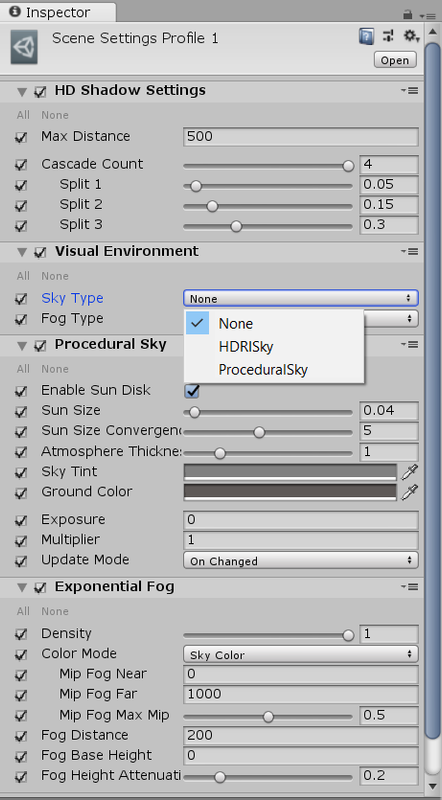Toggle Fog Distance override checkbox
This screenshot has width=442, height=800.
click(x=21, y=736)
